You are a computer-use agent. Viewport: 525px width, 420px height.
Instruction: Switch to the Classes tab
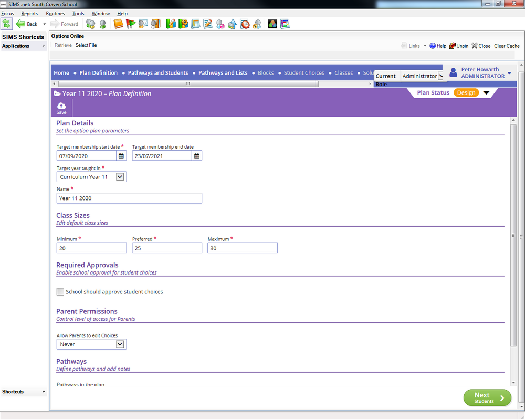[x=343, y=72]
